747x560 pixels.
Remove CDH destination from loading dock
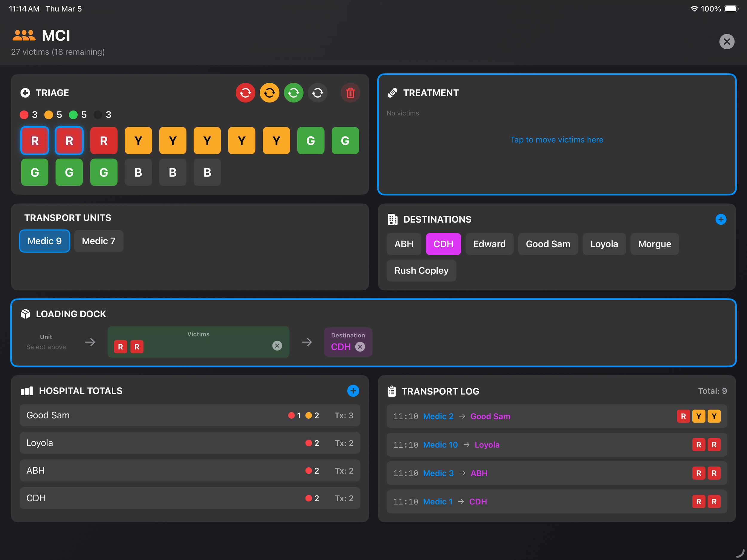[x=360, y=347]
